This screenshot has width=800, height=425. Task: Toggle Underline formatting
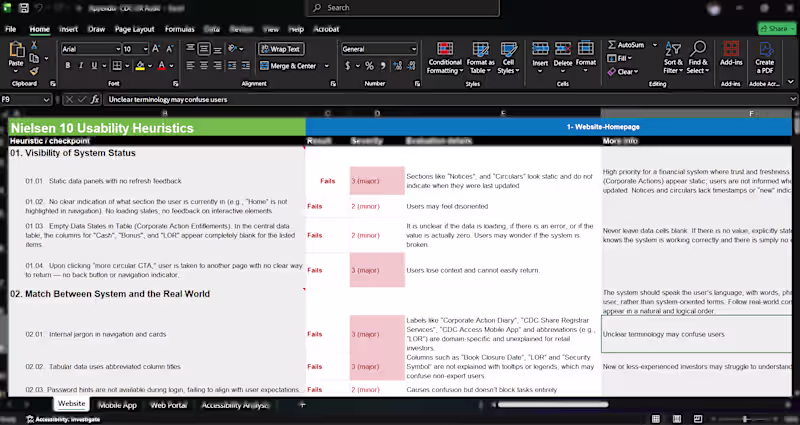click(94, 66)
